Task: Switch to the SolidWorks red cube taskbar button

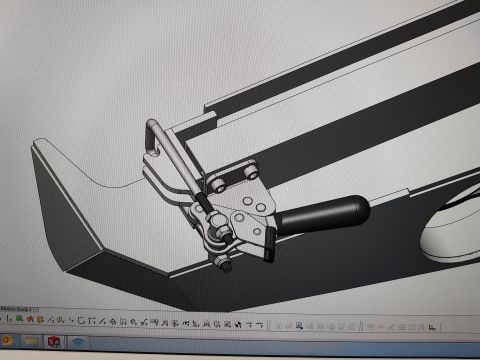Action: pyautogui.click(x=54, y=342)
